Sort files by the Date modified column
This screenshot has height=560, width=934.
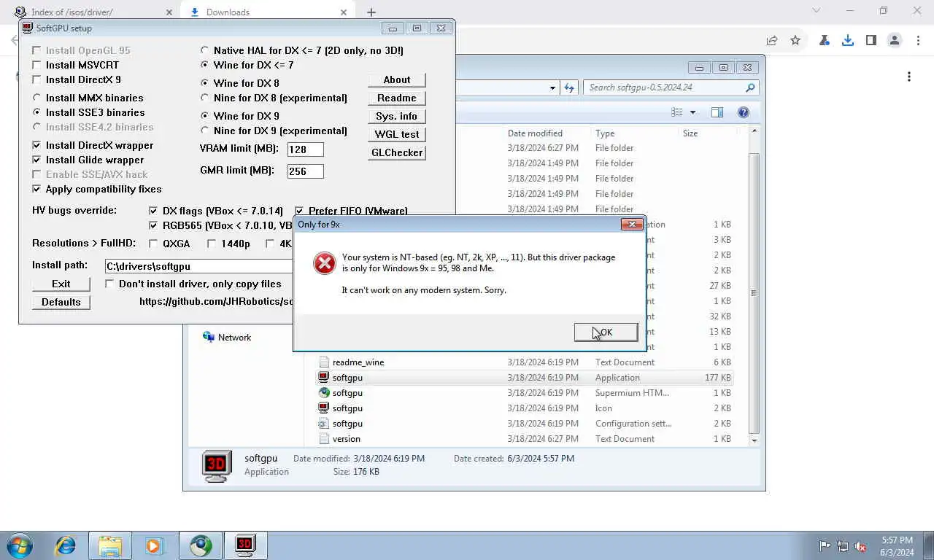click(x=535, y=133)
